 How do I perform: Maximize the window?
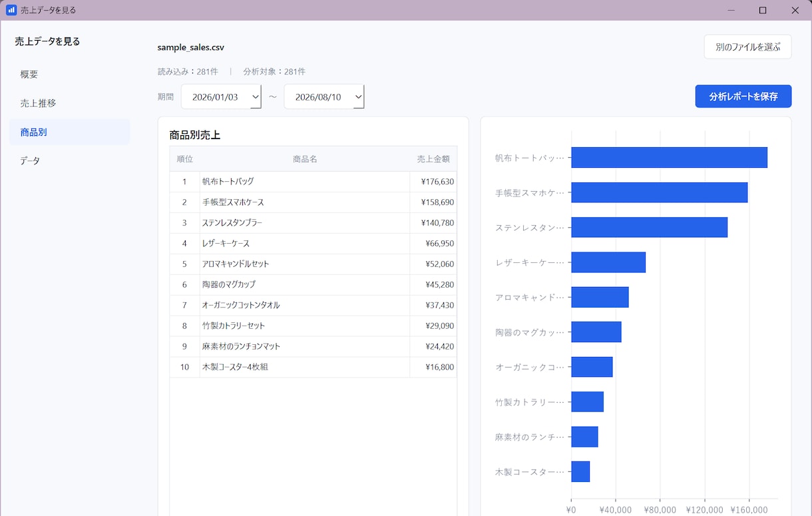coord(763,10)
